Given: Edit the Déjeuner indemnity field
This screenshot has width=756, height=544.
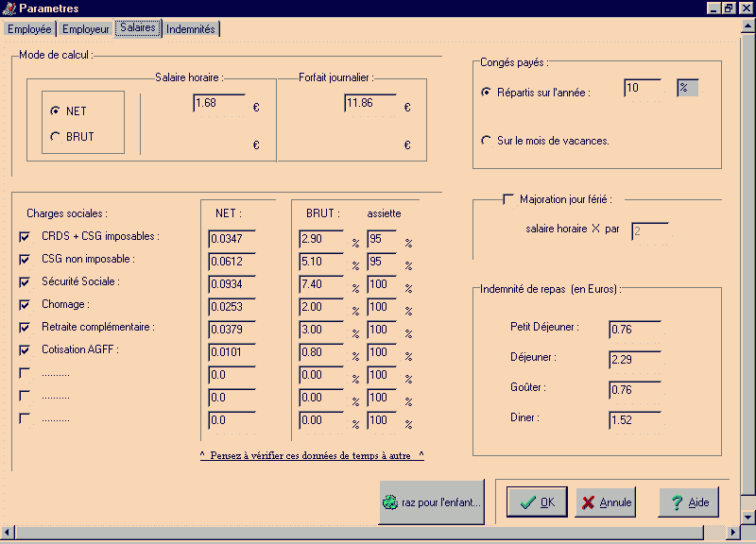Looking at the screenshot, I should pyautogui.click(x=635, y=360).
